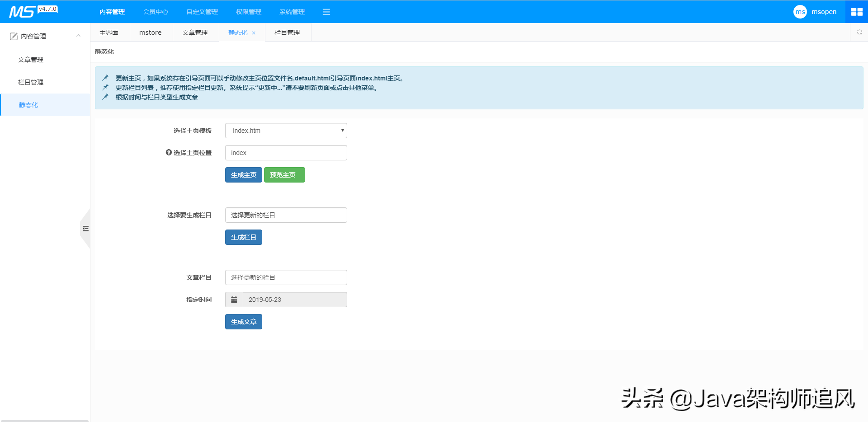Image resolution: width=868 pixels, height=422 pixels.
Task: Click the refresh icon on the tab bar
Action: [859, 32]
